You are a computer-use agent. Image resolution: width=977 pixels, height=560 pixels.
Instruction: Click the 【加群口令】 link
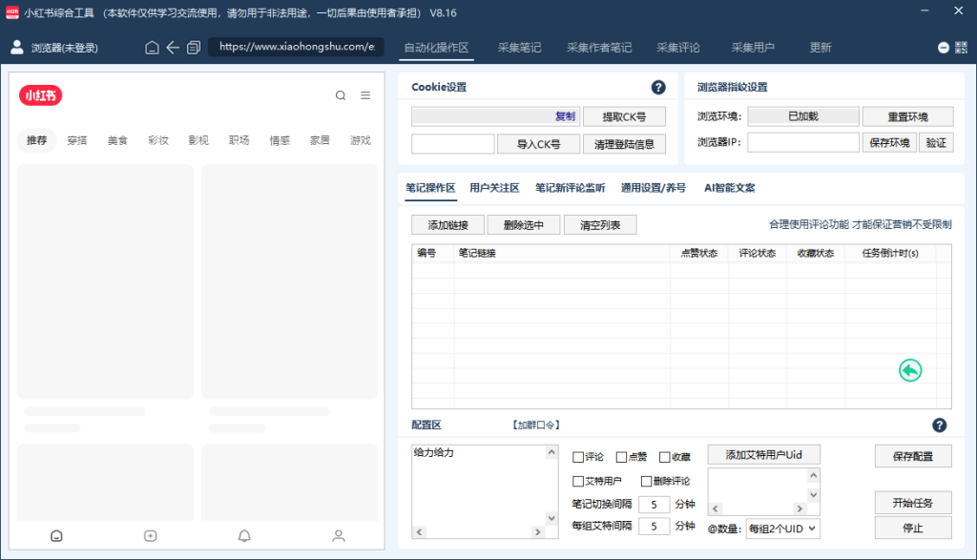click(536, 425)
